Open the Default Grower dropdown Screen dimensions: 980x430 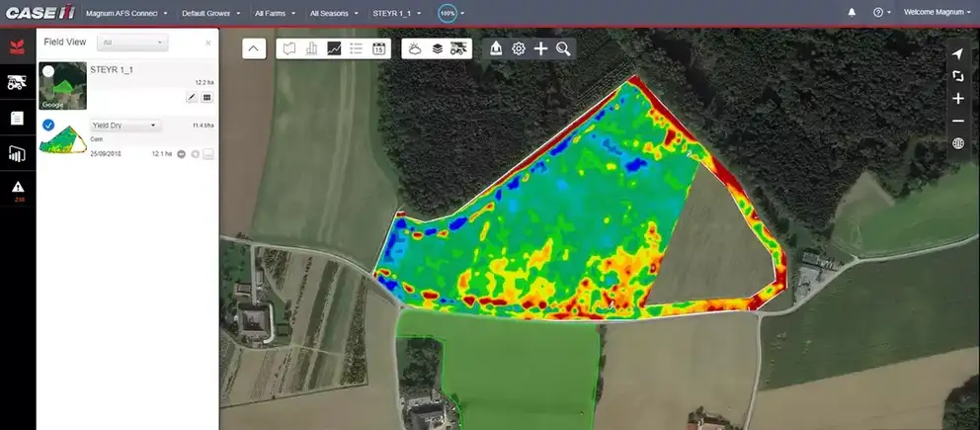pyautogui.click(x=210, y=13)
